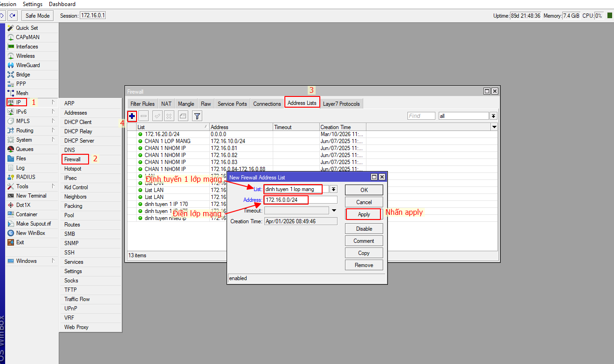Click the blue plus Add button
Image resolution: width=614 pixels, height=364 pixels.
pyautogui.click(x=132, y=116)
